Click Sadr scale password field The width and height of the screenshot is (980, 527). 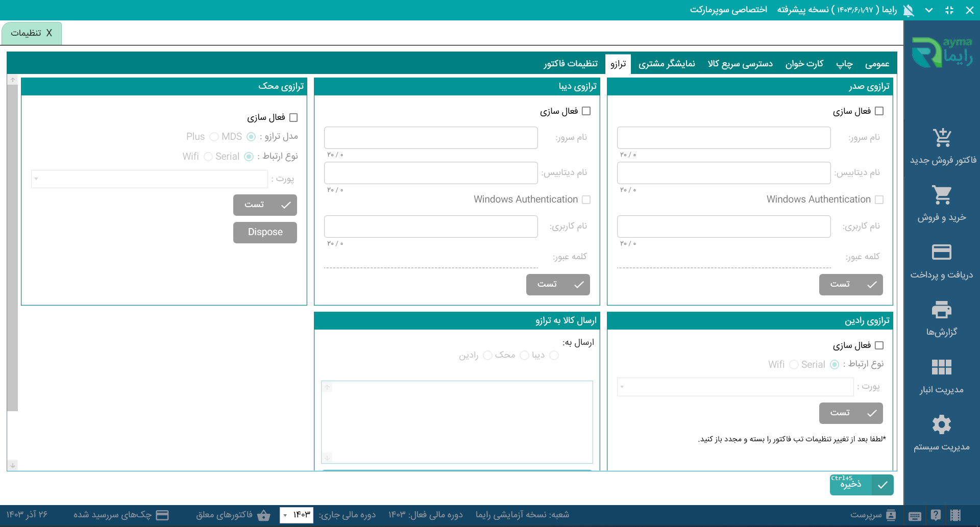[x=724, y=258]
